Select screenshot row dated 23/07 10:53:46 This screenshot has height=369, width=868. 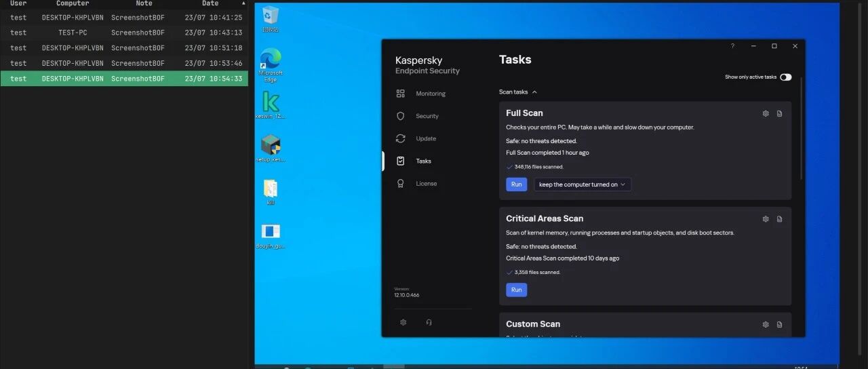pyautogui.click(x=124, y=63)
